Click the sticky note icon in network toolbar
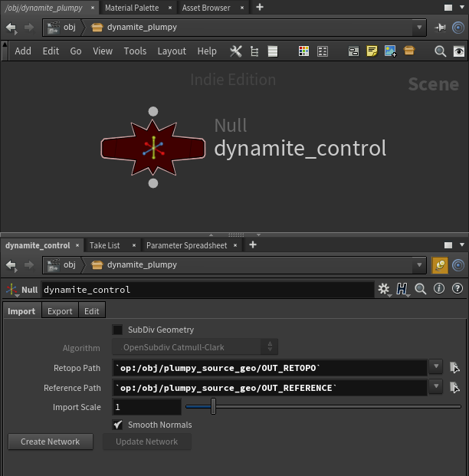This screenshot has width=469, height=476. pos(372,51)
